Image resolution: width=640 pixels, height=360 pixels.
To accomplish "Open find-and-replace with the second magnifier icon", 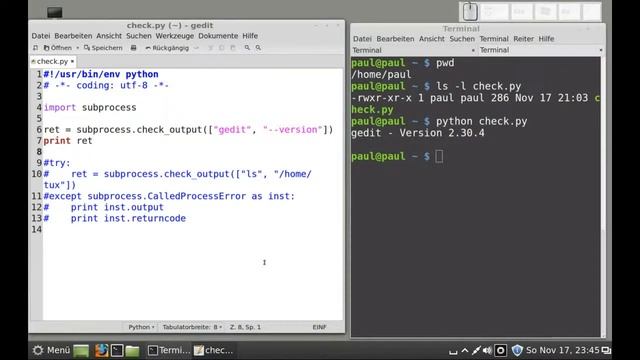I will (258, 48).
